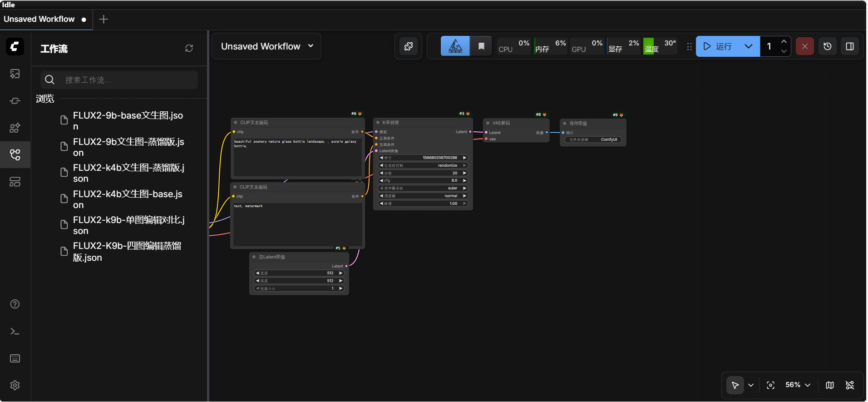Open the settings gear icon
This screenshot has height=402, width=868.
pyautogui.click(x=15, y=385)
